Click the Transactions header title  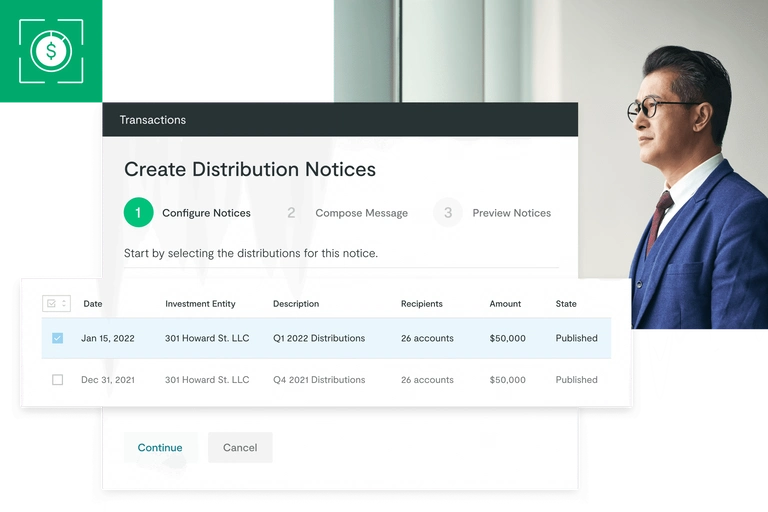click(152, 120)
